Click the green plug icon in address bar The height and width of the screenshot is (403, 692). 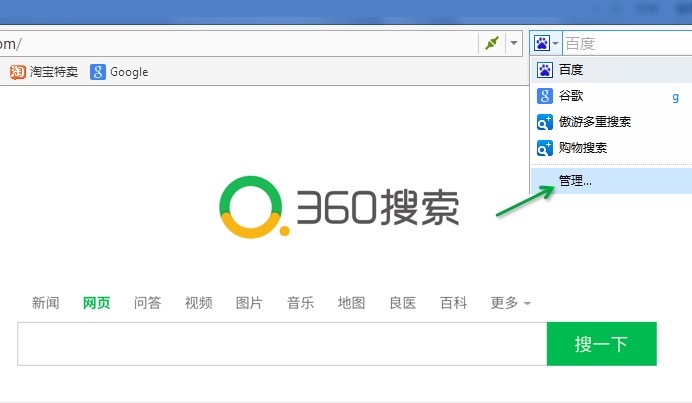click(492, 43)
